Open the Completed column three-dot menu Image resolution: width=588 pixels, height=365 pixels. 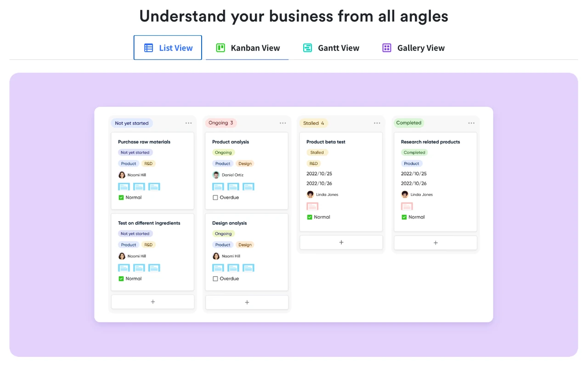click(x=471, y=123)
